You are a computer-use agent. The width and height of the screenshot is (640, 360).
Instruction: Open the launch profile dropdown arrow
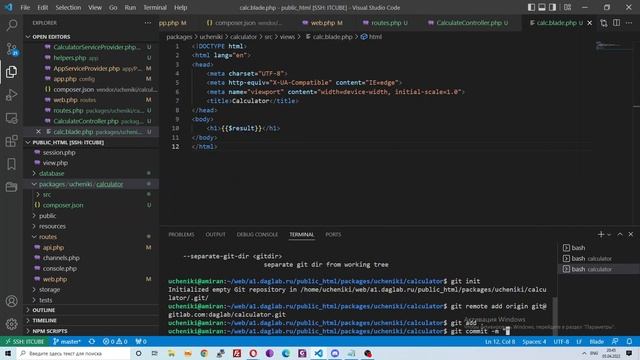tap(609, 235)
